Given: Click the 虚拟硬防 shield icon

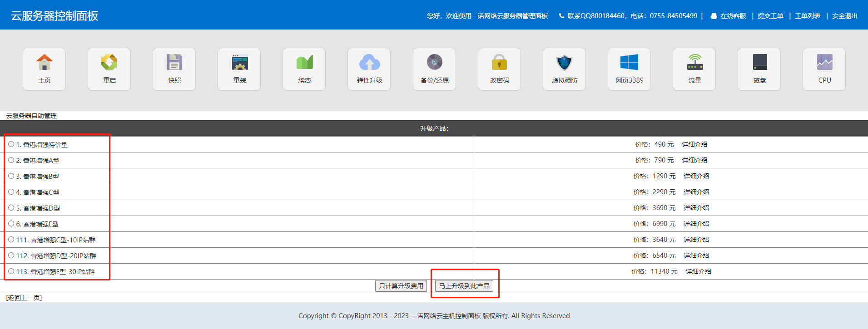Looking at the screenshot, I should click(564, 63).
